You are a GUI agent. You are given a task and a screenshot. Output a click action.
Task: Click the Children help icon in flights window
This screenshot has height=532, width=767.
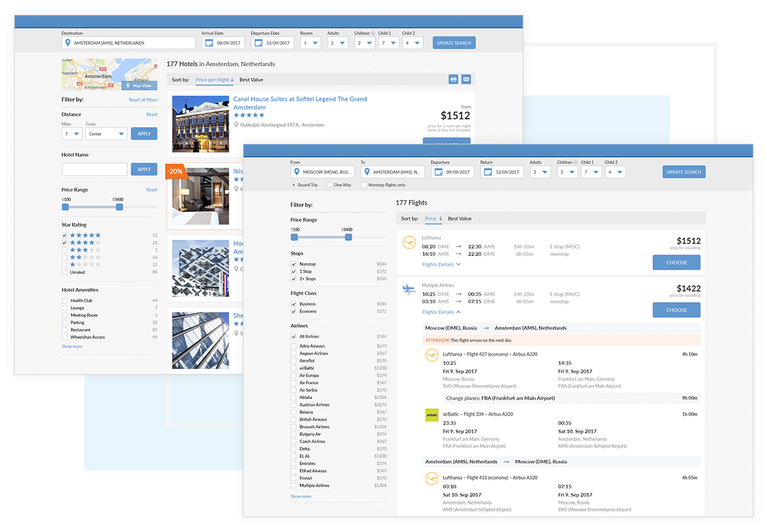point(576,162)
